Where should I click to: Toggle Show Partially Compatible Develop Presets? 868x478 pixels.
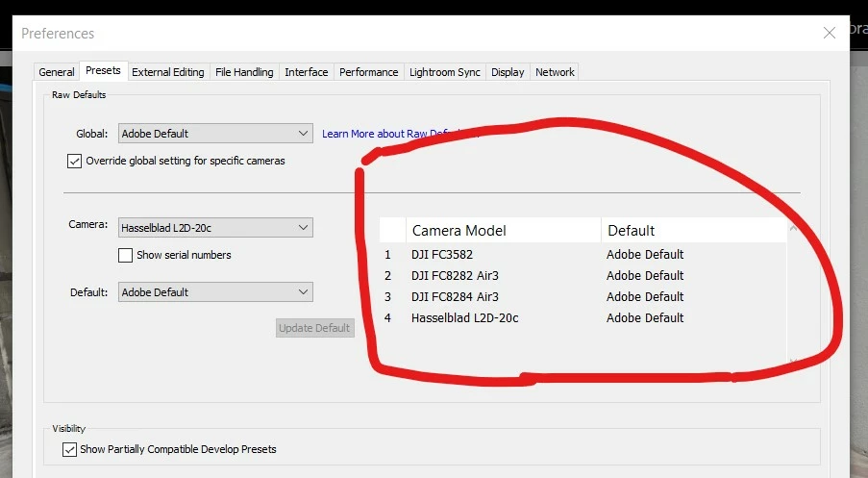(69, 449)
